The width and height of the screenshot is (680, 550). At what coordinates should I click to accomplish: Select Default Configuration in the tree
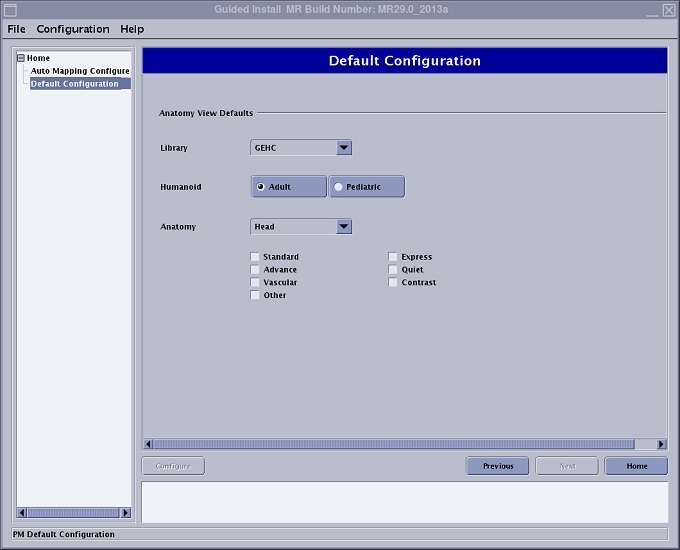coord(75,84)
